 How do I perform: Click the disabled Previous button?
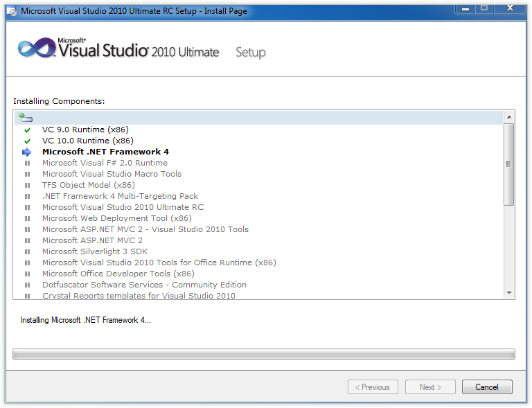[x=373, y=387]
